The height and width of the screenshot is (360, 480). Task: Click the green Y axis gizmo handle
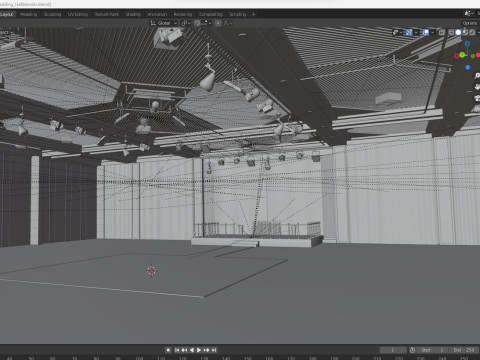462,55
